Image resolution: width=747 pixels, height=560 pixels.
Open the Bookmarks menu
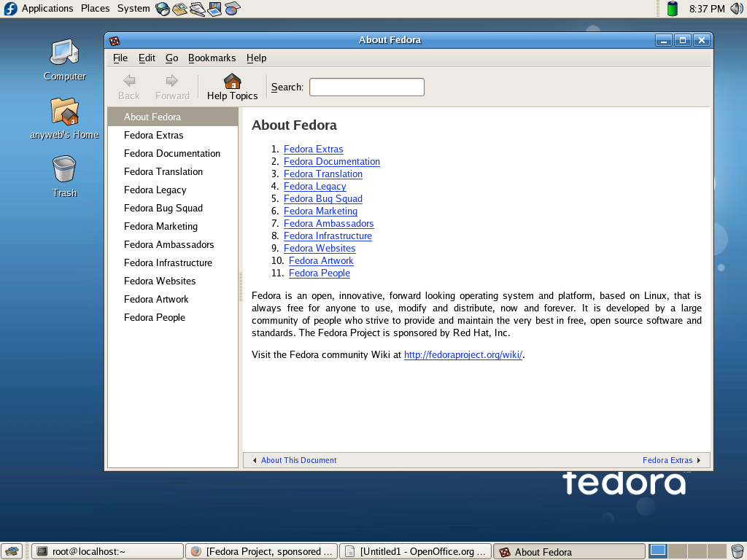click(x=212, y=58)
